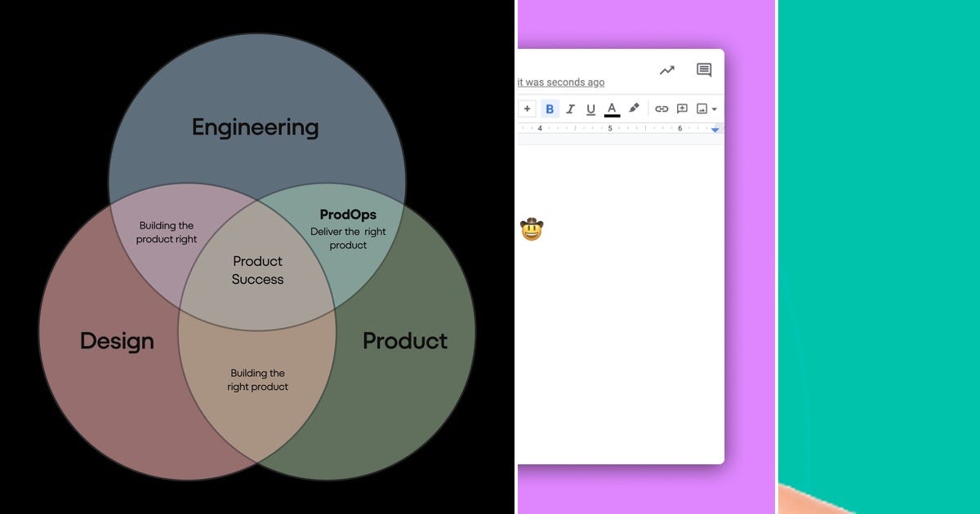
Task: Click the 5-inch mark on the ruler
Action: pyautogui.click(x=609, y=128)
